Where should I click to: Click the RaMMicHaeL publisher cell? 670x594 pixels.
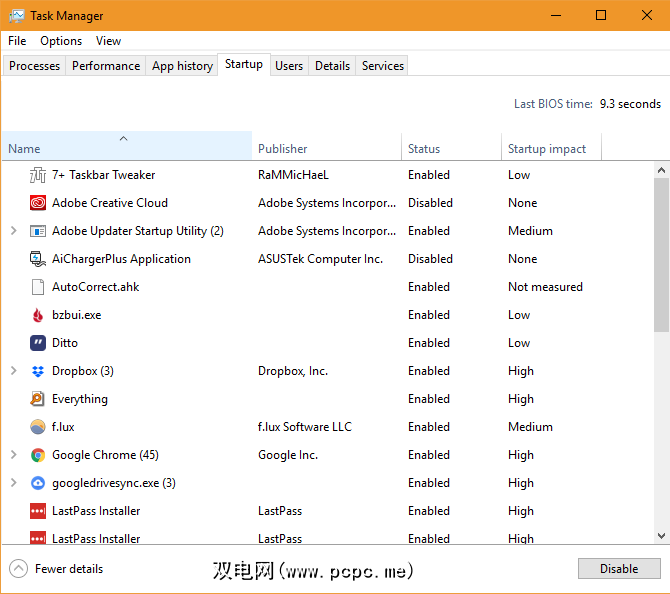coord(293,175)
